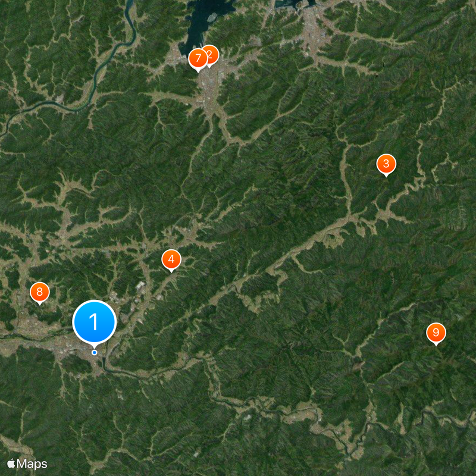Open the orange pin numbered 3
The width and height of the screenshot is (476, 476).
386,164
